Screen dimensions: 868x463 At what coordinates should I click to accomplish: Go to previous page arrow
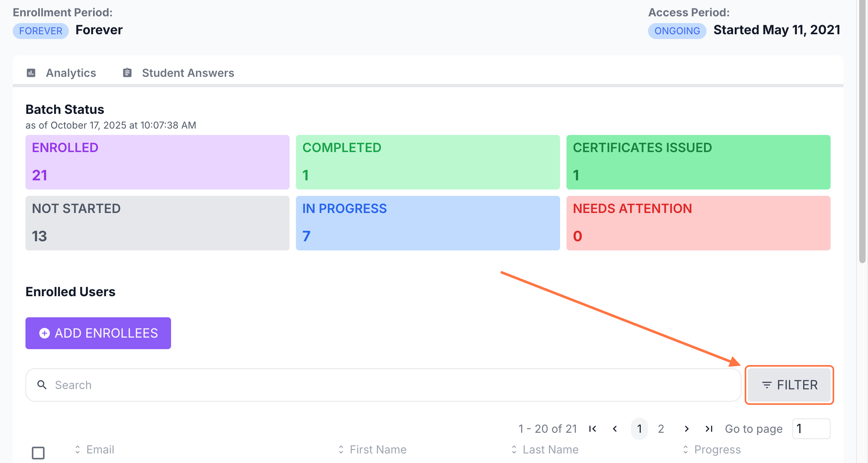[x=615, y=429]
